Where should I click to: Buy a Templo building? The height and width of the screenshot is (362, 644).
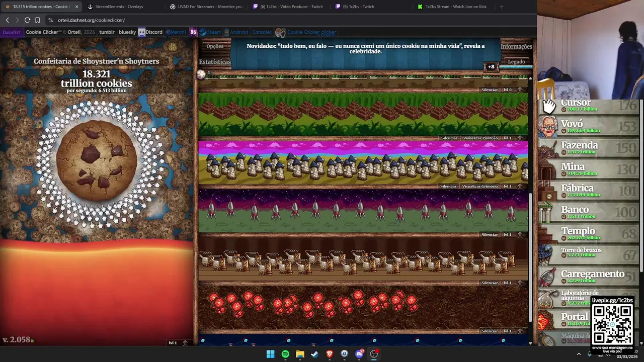589,234
